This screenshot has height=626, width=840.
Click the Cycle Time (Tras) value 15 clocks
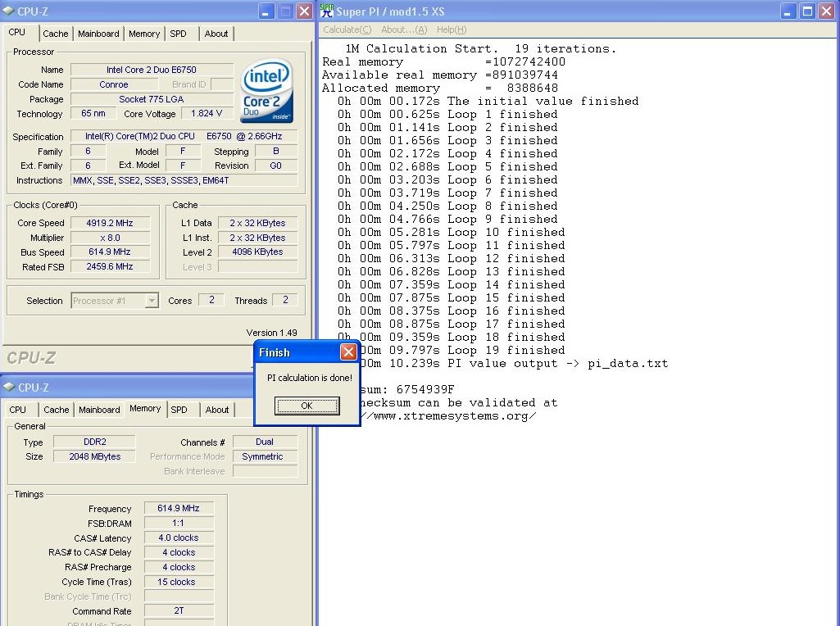[x=179, y=582]
